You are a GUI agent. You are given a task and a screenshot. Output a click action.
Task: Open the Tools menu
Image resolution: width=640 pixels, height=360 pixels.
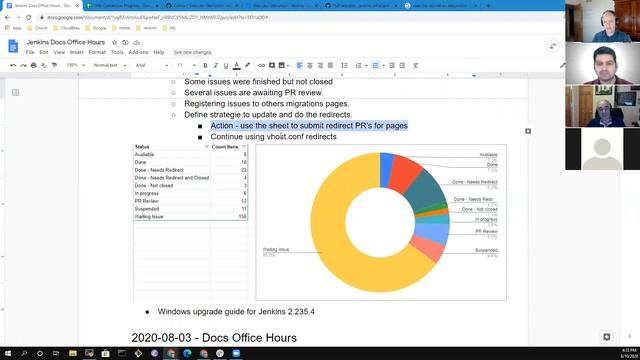(x=117, y=52)
